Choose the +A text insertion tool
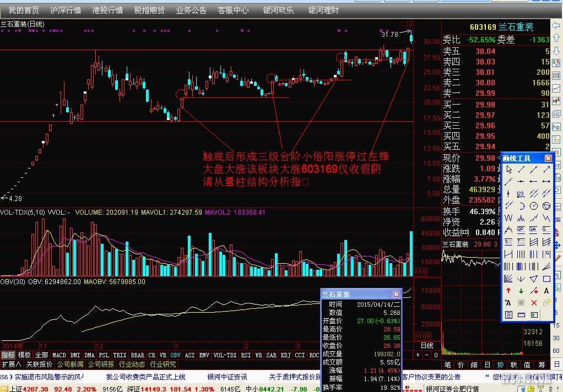The image size is (563, 392). tap(508, 303)
